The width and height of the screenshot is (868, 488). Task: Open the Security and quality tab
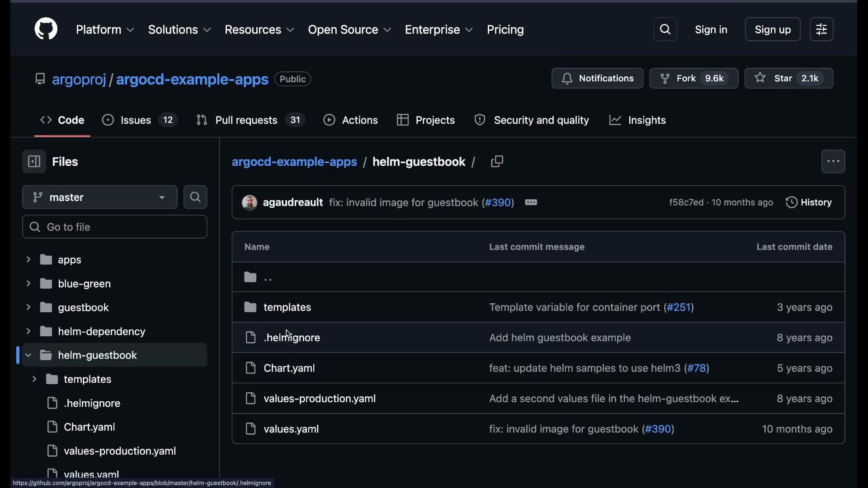(x=532, y=120)
